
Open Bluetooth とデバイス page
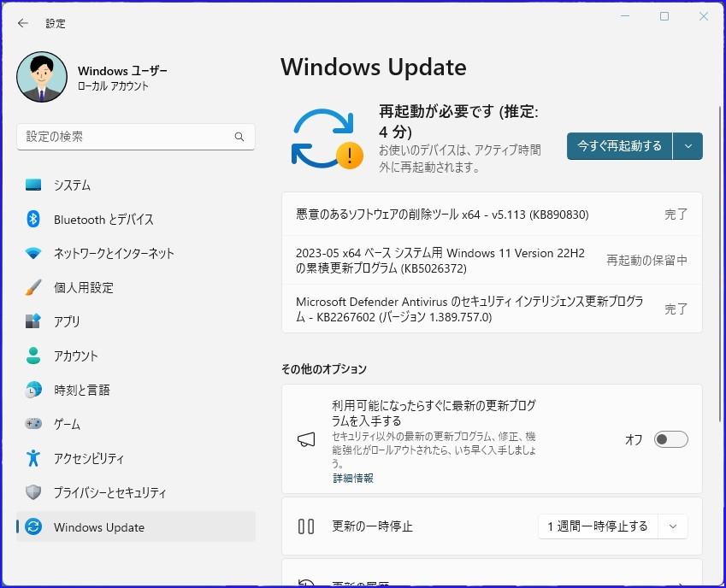[x=136, y=220]
